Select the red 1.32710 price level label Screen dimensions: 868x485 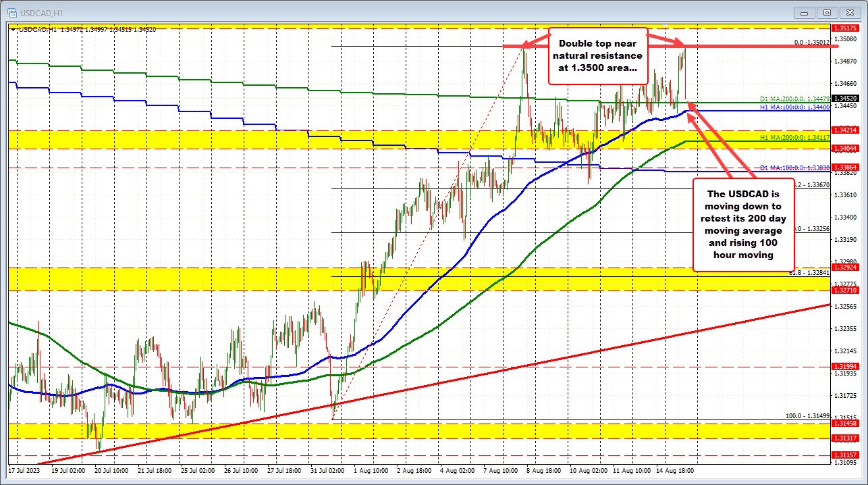846,289
